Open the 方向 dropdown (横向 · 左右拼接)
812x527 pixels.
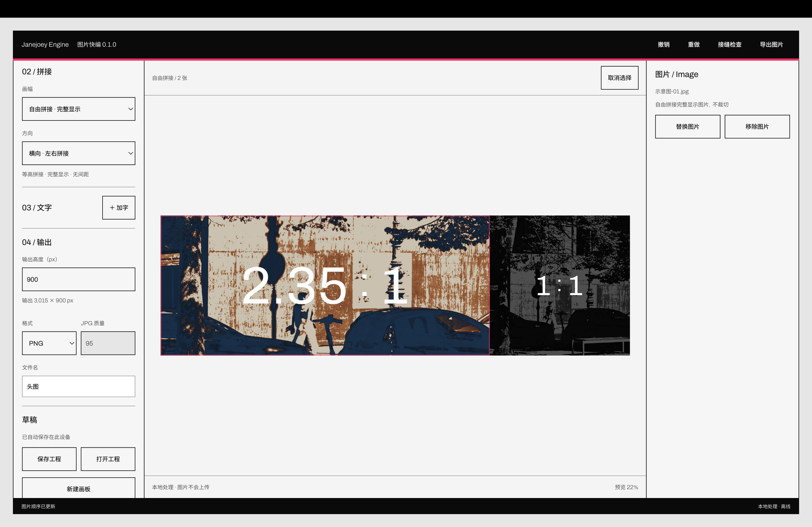79,153
